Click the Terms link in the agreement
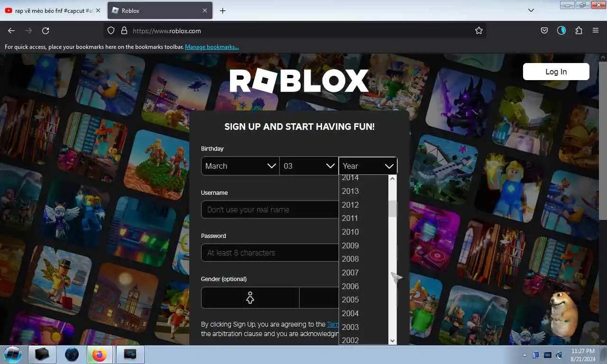The height and width of the screenshot is (364, 607). 333,324
